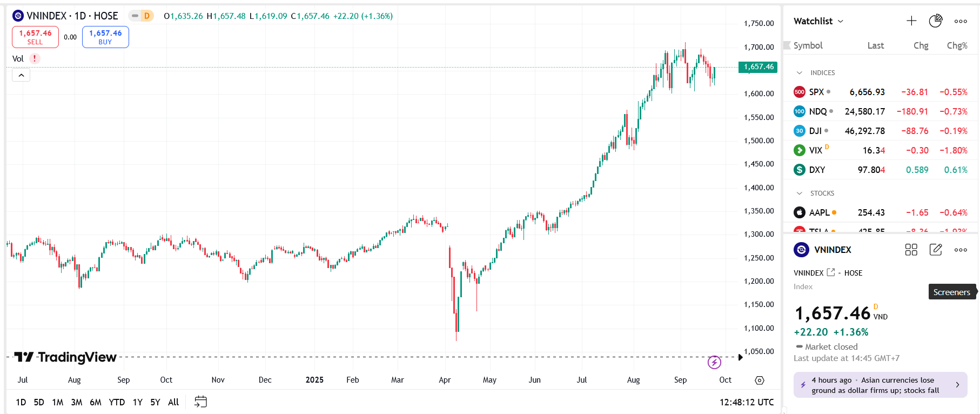Screen dimensions: 980x414
Task: Click the BUY 1,657.46 button
Action: [105, 37]
